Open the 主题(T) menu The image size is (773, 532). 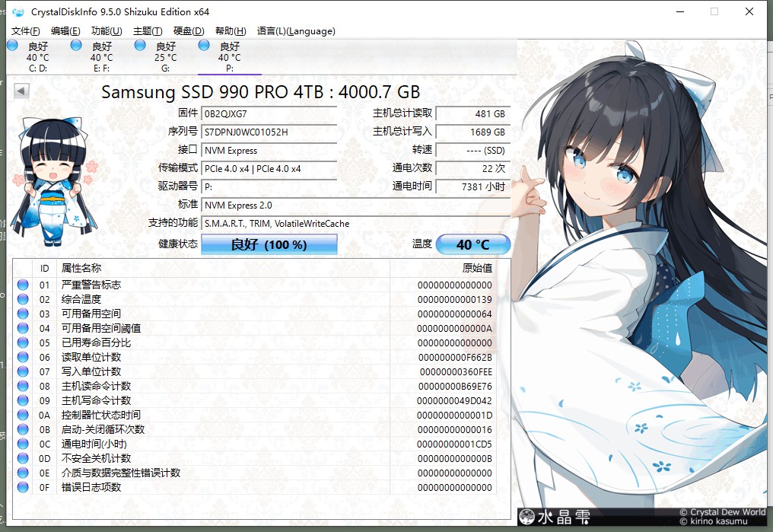[x=148, y=31]
